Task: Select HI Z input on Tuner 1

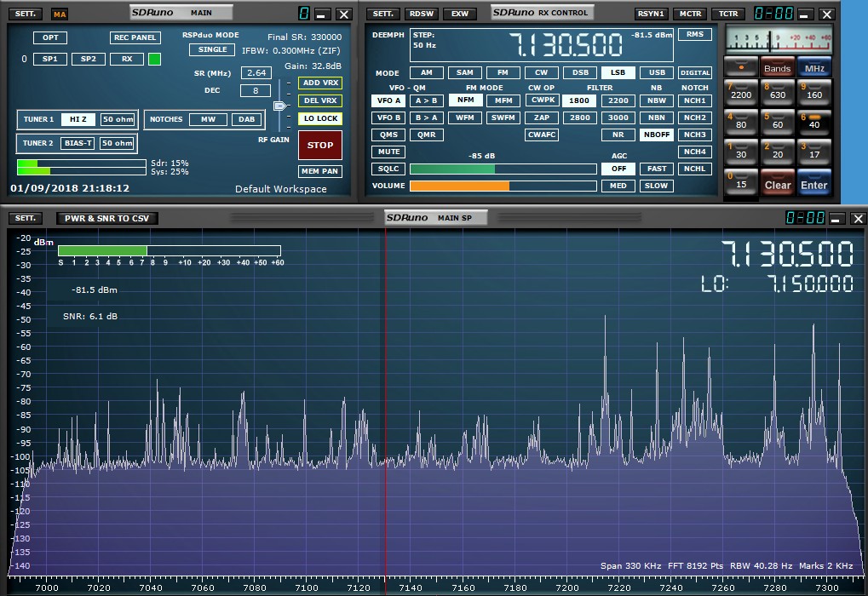Action: [x=78, y=119]
